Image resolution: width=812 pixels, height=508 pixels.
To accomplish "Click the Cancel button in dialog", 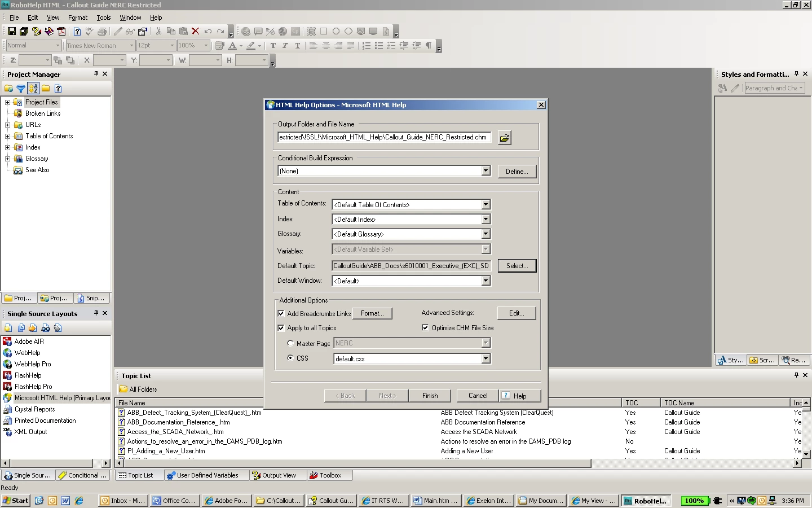I will [x=478, y=396].
